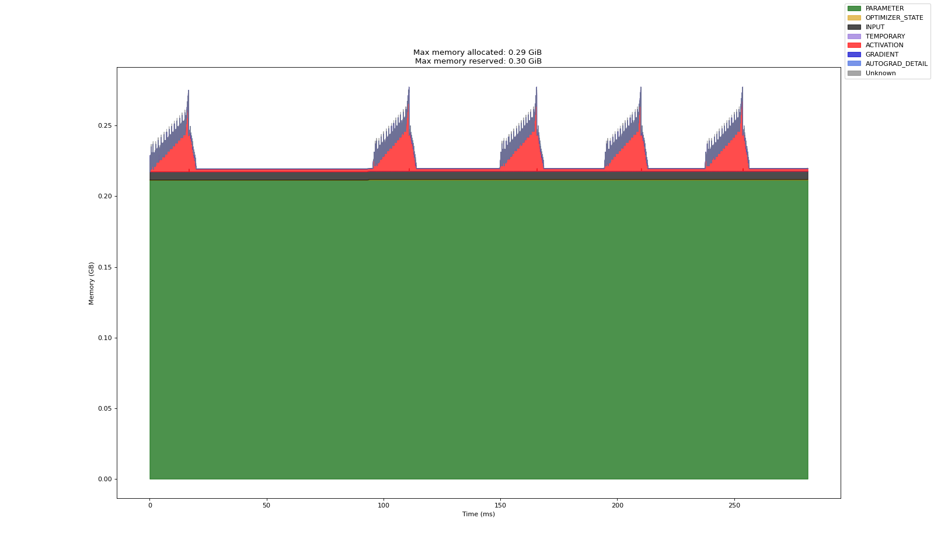Click the green PARAMETER legend swatch
Image resolution: width=934 pixels, height=560 pixels.
tap(854, 9)
